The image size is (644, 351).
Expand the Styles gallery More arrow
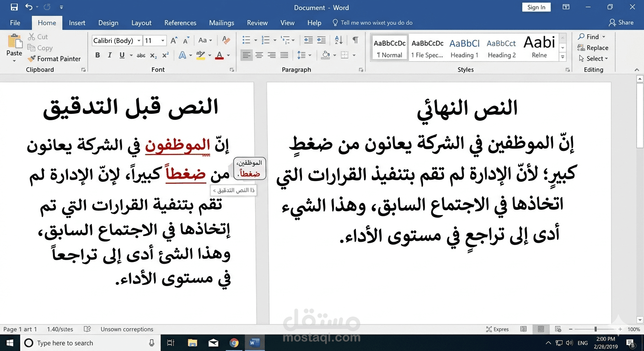[563, 58]
